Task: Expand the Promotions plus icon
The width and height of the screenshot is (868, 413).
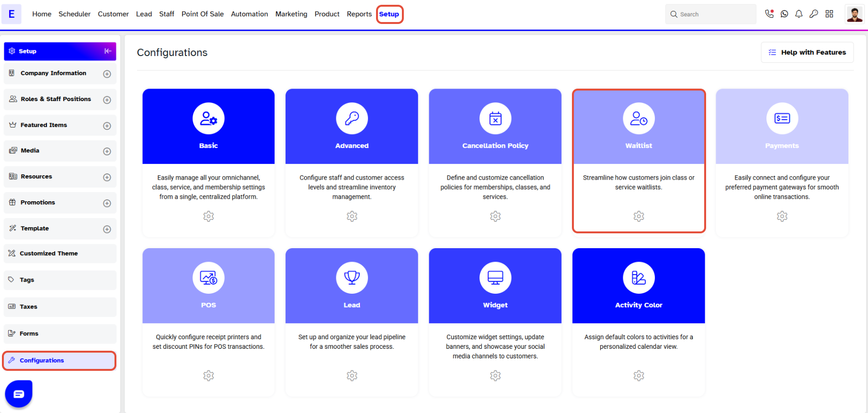Action: (x=107, y=203)
